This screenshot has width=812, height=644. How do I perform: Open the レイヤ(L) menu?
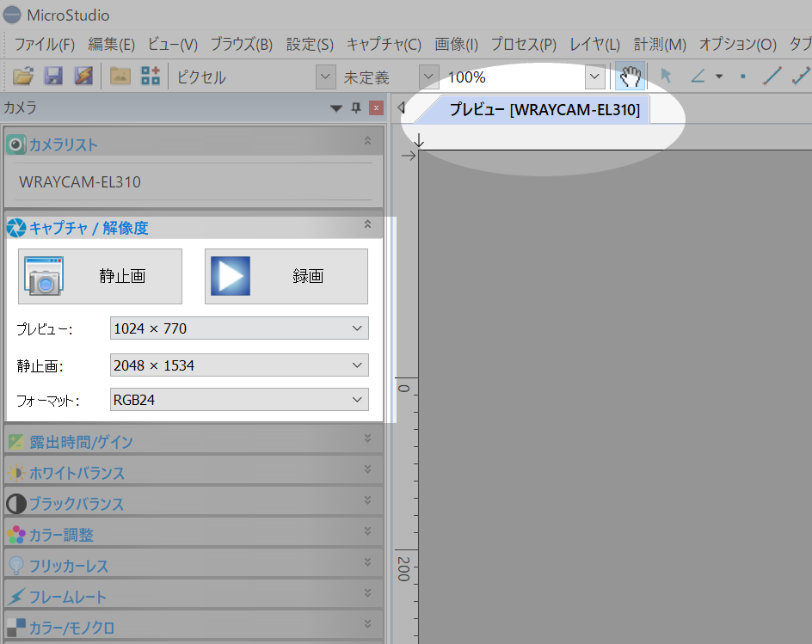tap(594, 45)
